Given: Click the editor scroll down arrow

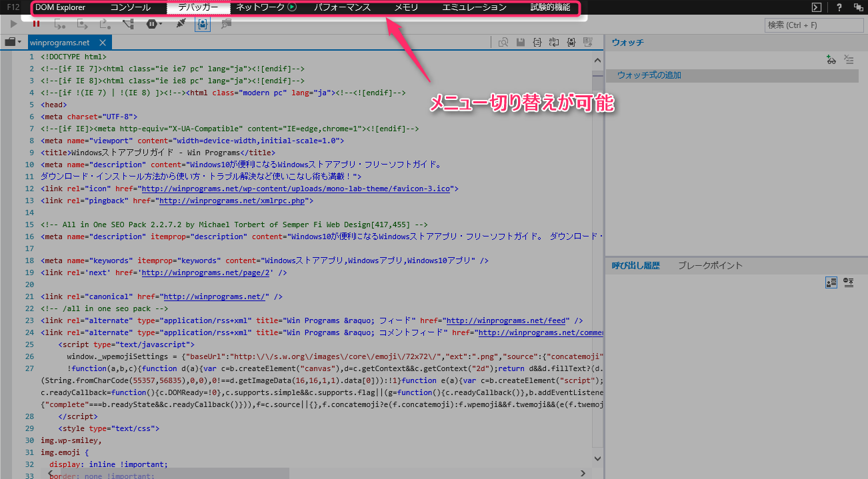Looking at the screenshot, I should (597, 459).
